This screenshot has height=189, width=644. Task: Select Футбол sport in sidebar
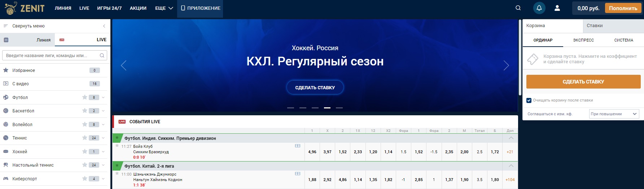click(20, 97)
